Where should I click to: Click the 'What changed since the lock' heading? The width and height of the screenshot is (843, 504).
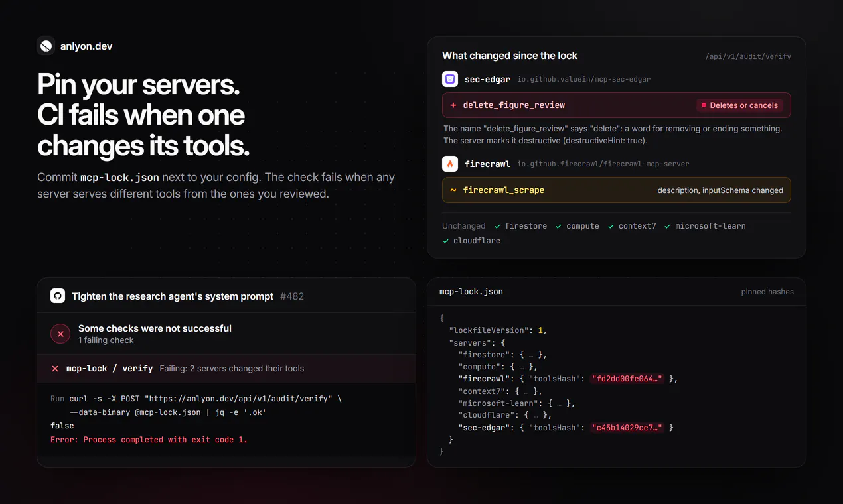tap(510, 56)
